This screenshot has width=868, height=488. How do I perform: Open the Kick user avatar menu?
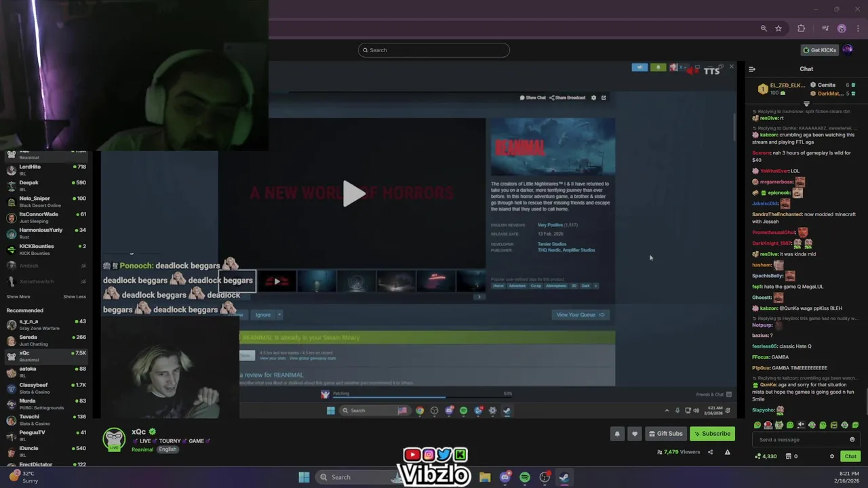(x=848, y=49)
